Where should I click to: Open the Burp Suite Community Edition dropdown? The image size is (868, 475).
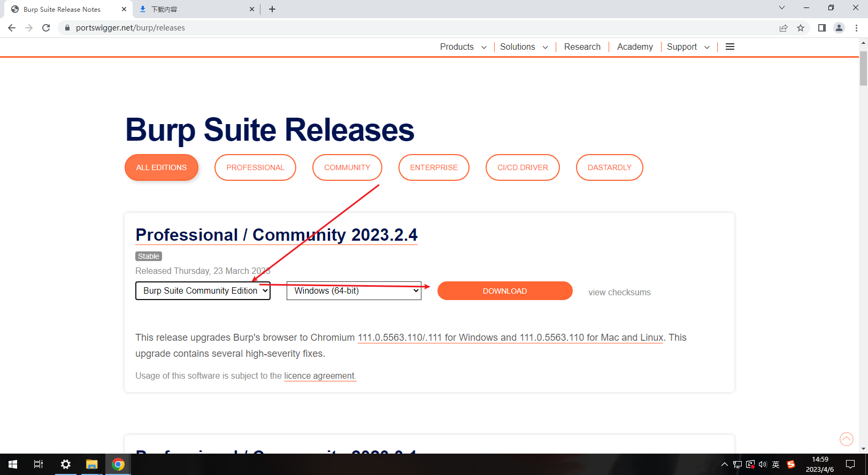point(203,290)
